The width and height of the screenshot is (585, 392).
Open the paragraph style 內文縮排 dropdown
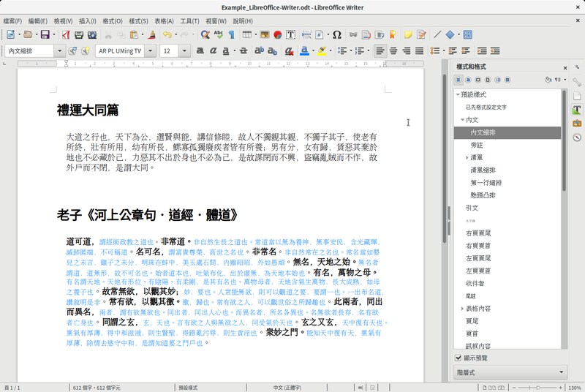point(59,51)
